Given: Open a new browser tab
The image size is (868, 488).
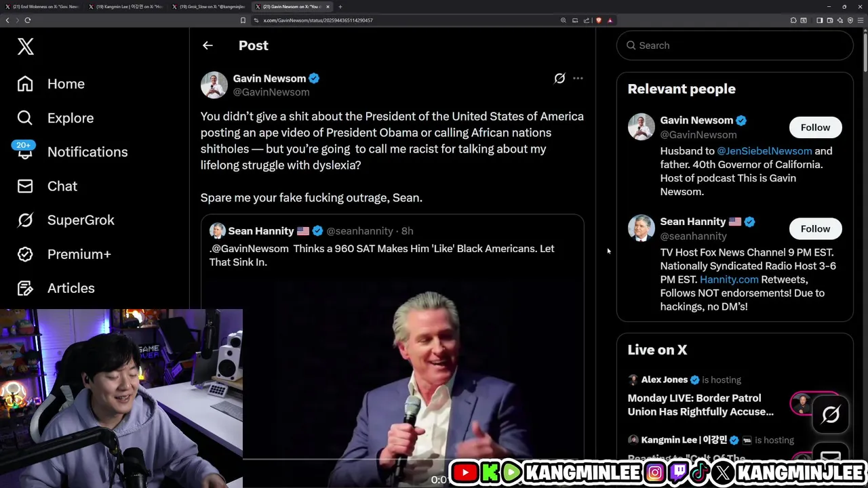Looking at the screenshot, I should [340, 7].
